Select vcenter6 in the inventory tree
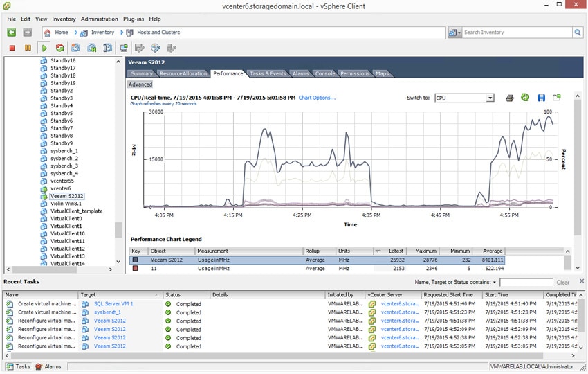This screenshot has height=374, width=588. (x=60, y=188)
